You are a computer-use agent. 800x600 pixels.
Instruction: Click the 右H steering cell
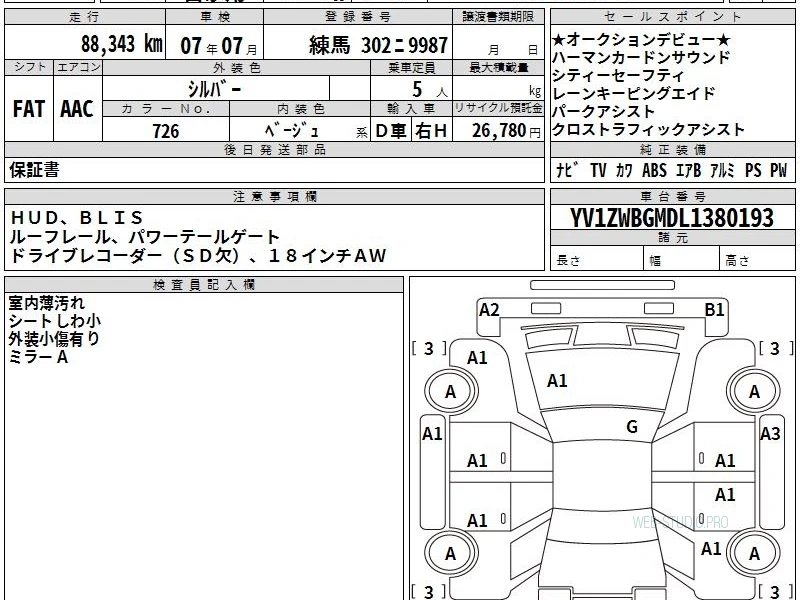[x=431, y=131]
